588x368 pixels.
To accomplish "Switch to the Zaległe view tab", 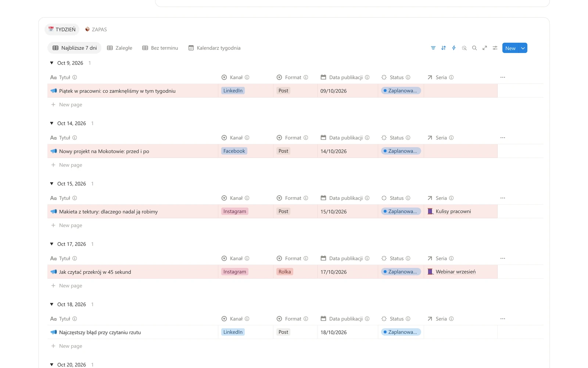I will [120, 48].
